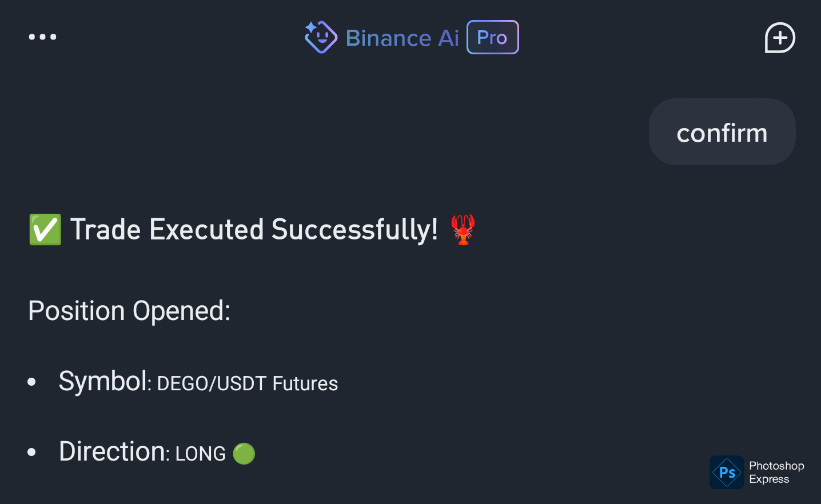Viewport: 821px width, 504px height.
Task: Start a new chat with plus bubble icon
Action: (x=780, y=38)
